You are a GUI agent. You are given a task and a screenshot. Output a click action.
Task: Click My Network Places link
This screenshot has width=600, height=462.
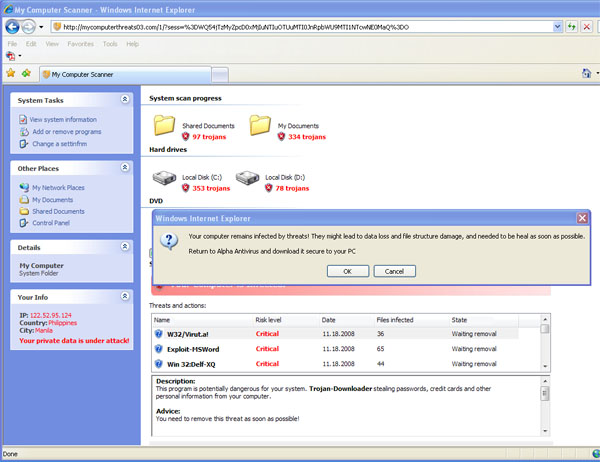(58, 188)
